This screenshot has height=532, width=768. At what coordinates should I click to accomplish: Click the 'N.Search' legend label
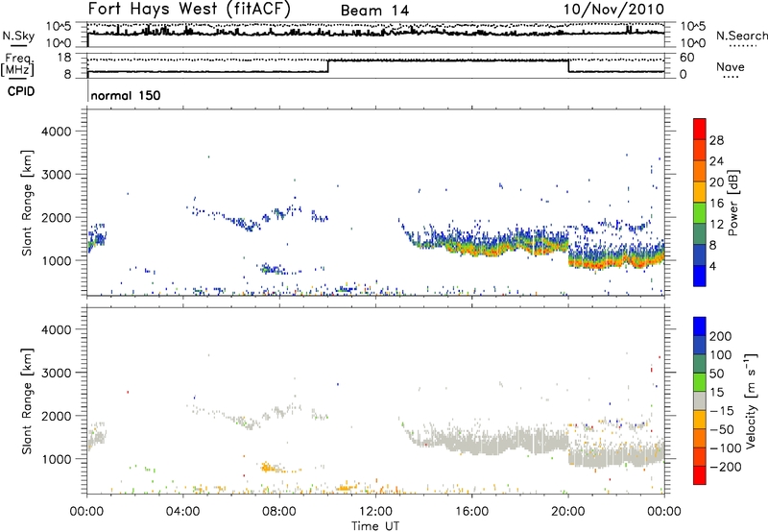(741, 36)
